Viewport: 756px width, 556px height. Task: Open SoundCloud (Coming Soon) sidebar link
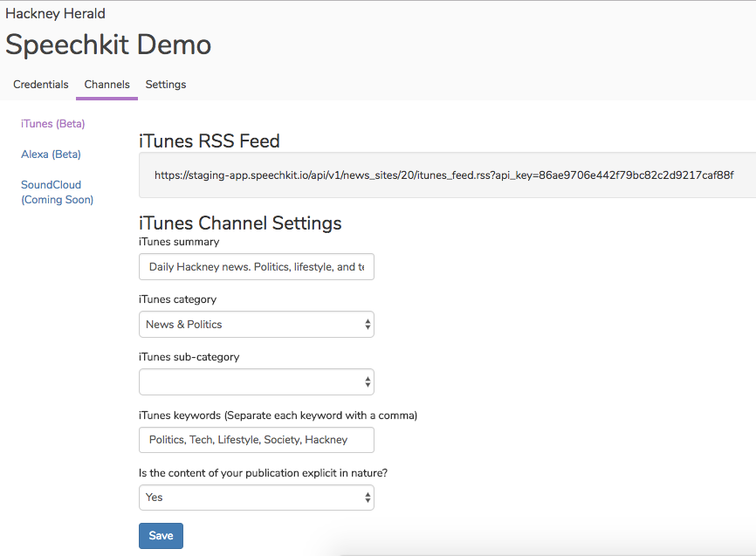(57, 192)
